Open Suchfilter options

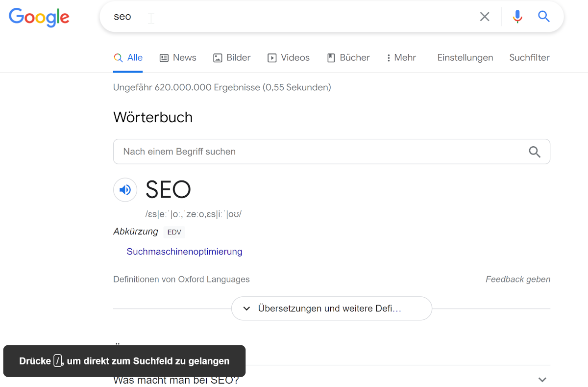[x=529, y=57]
